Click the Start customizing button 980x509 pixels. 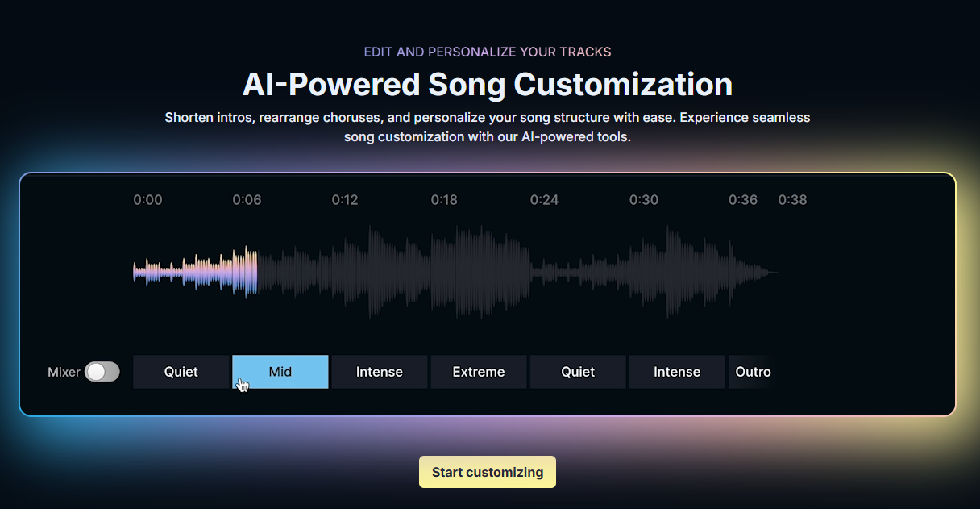(x=487, y=472)
